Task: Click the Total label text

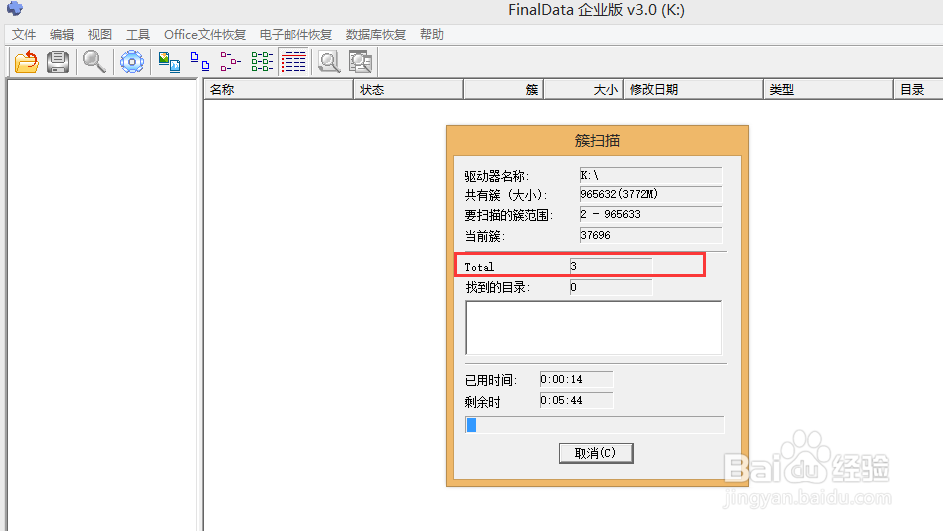Action: 479,267
